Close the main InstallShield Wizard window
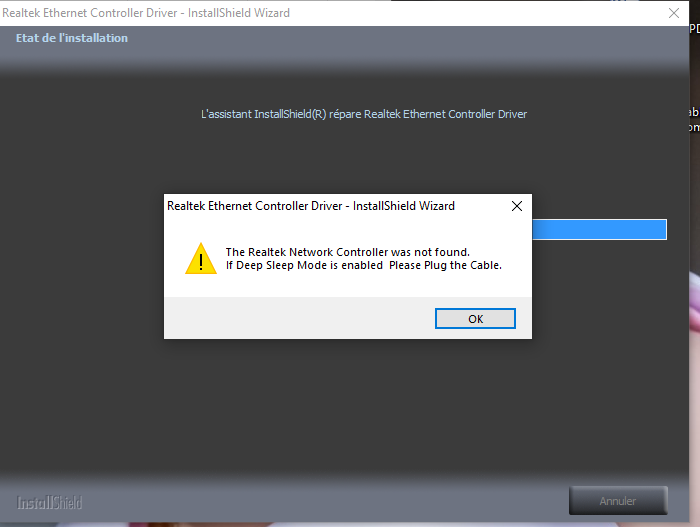 click(x=674, y=13)
